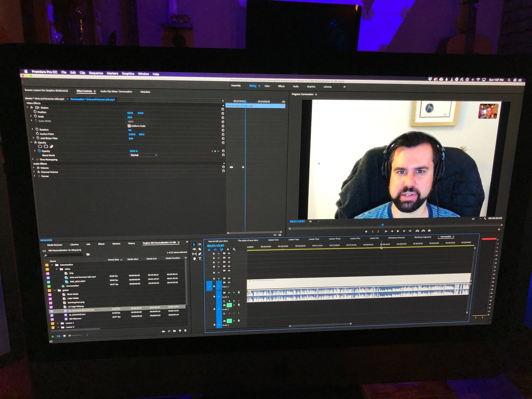
Task: Open the Metadata tab
Action: (x=145, y=92)
